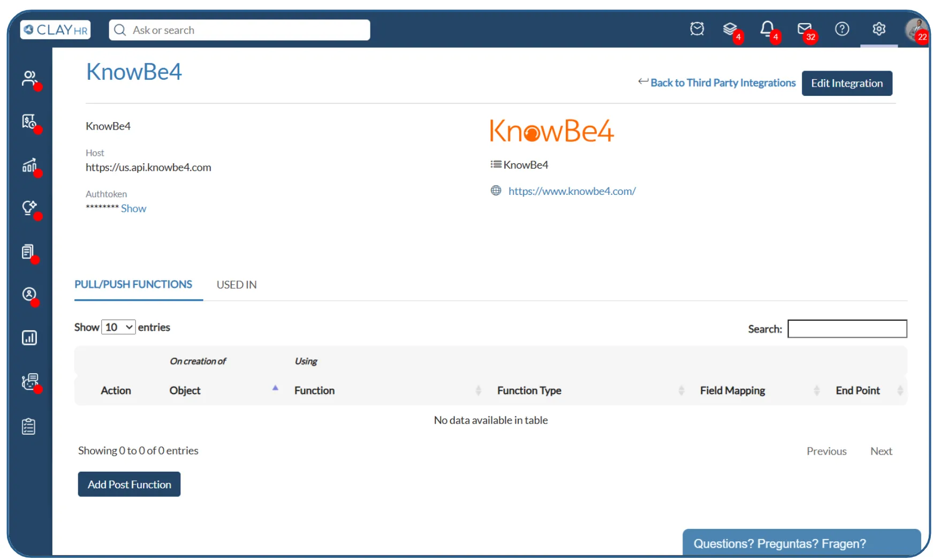
Task: Click the KnowBe4 page title
Action: coord(134,72)
